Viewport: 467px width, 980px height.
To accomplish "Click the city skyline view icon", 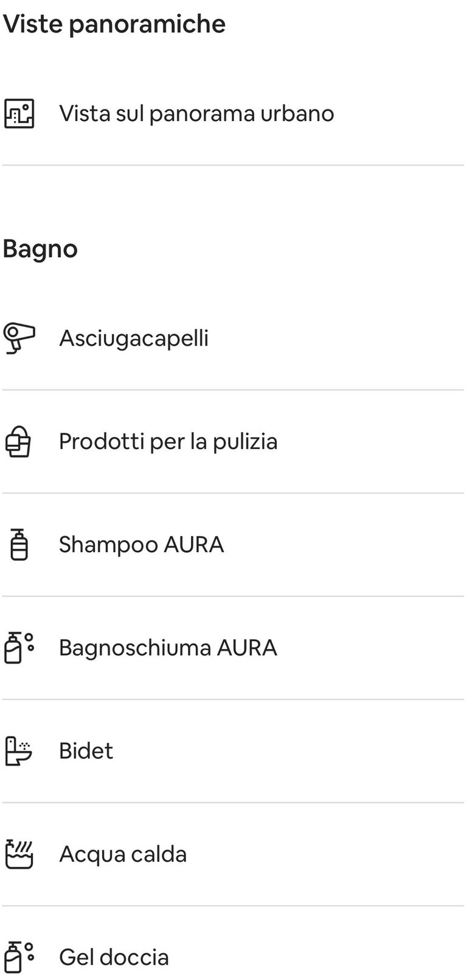I will coord(19,113).
